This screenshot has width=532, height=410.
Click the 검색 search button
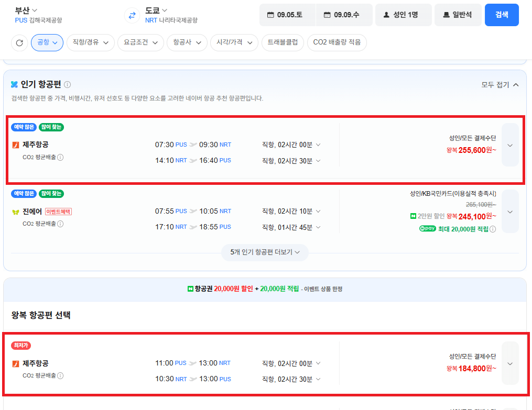pyautogui.click(x=502, y=15)
